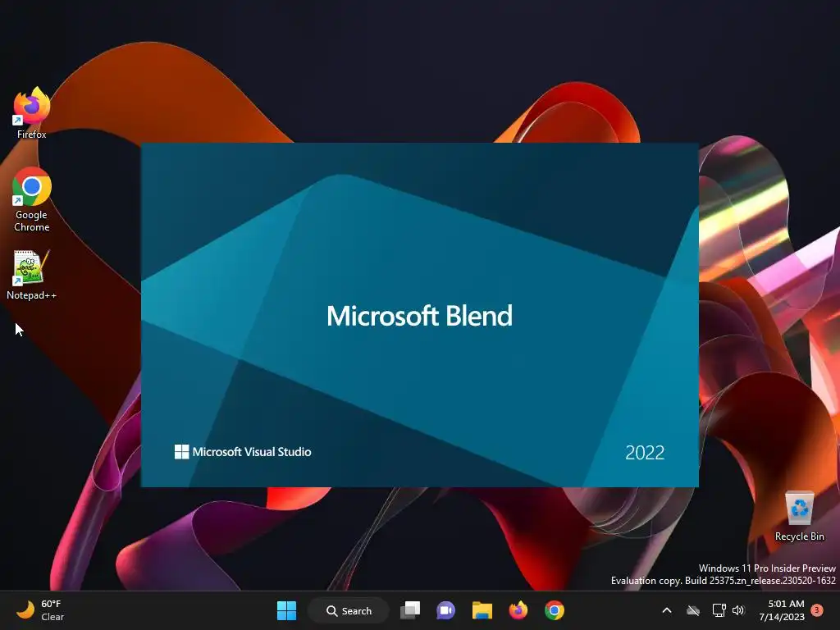The height and width of the screenshot is (630, 840).
Task: Open the Notepad++ desktop shortcut
Action: (31, 275)
